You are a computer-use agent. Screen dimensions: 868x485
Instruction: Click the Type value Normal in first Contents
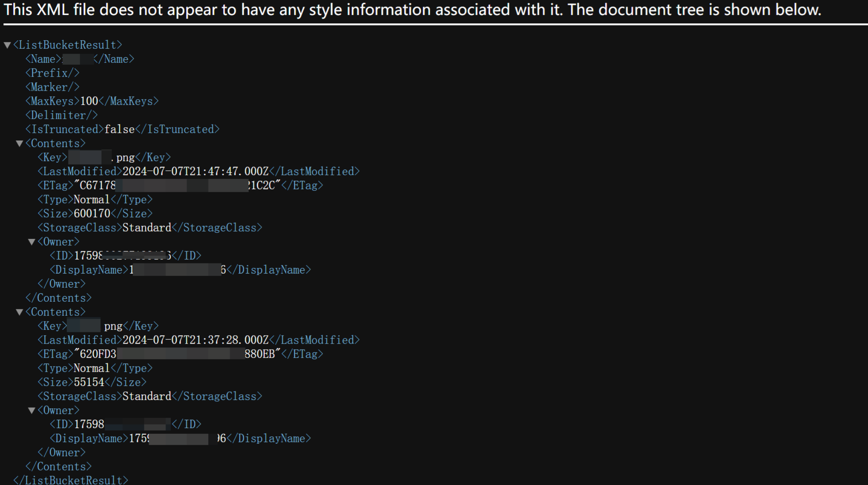[91, 200]
